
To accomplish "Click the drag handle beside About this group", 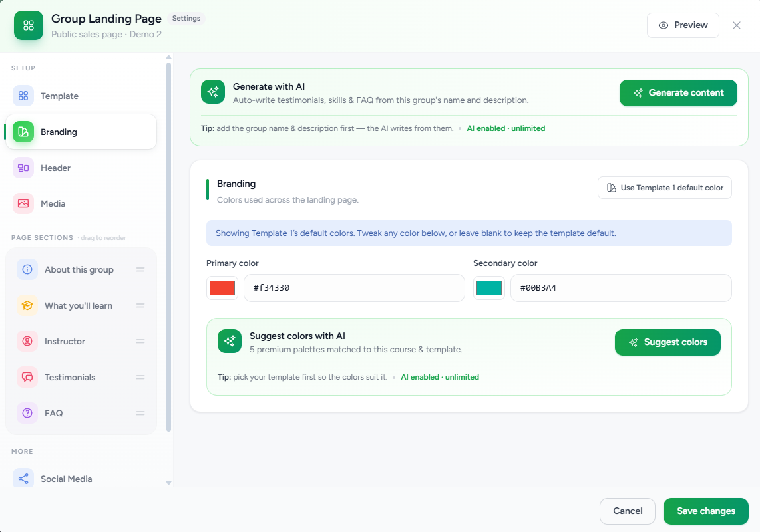I will [140, 269].
